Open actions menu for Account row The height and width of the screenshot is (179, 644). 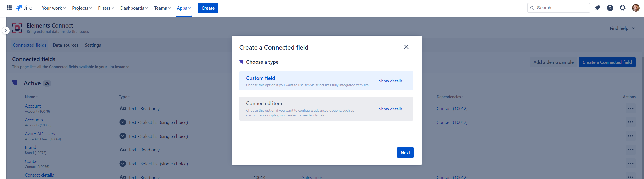click(630, 108)
